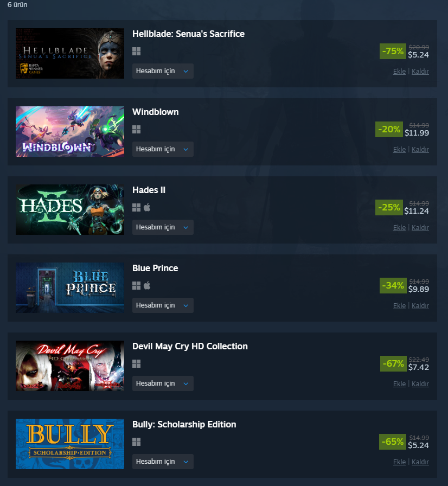Click the Ekle link for Windblown
Screen dimensions: 448x486
(399, 149)
